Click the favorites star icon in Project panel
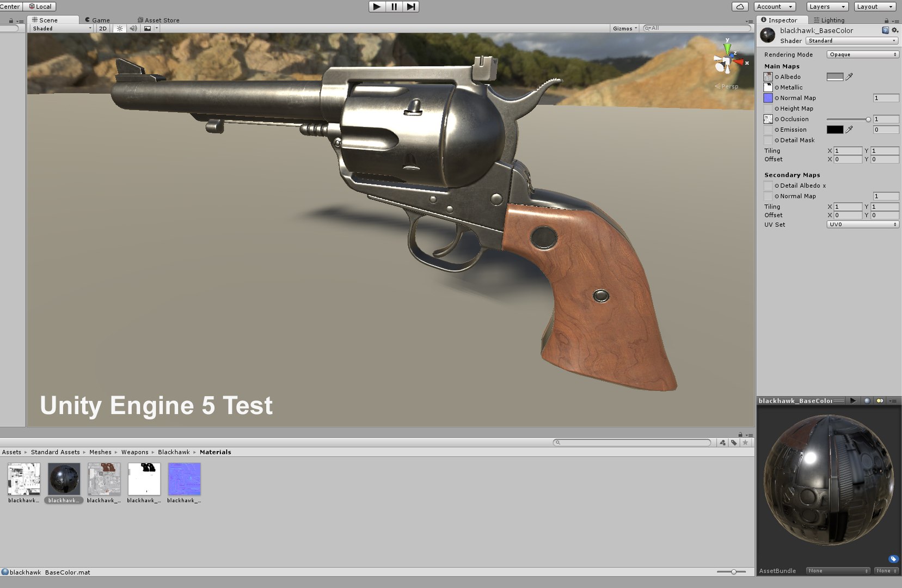Image resolution: width=902 pixels, height=588 pixels. tap(745, 443)
